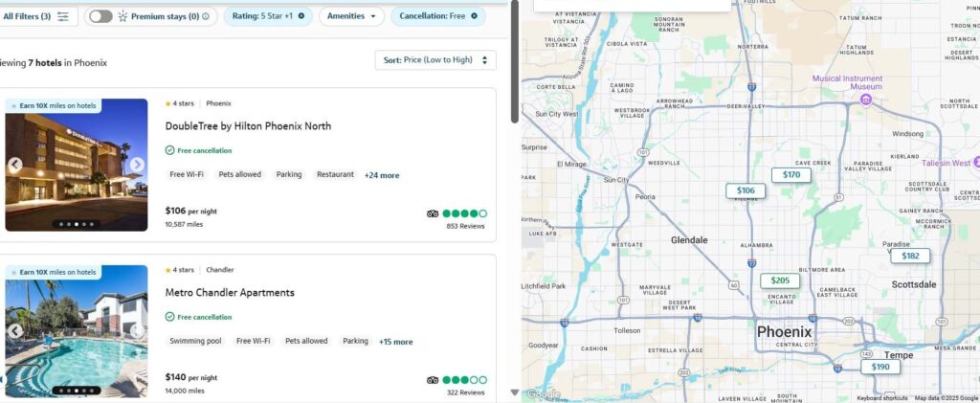This screenshot has height=403, width=980.
Task: Click the 10,587 miles text
Action: 184,224
